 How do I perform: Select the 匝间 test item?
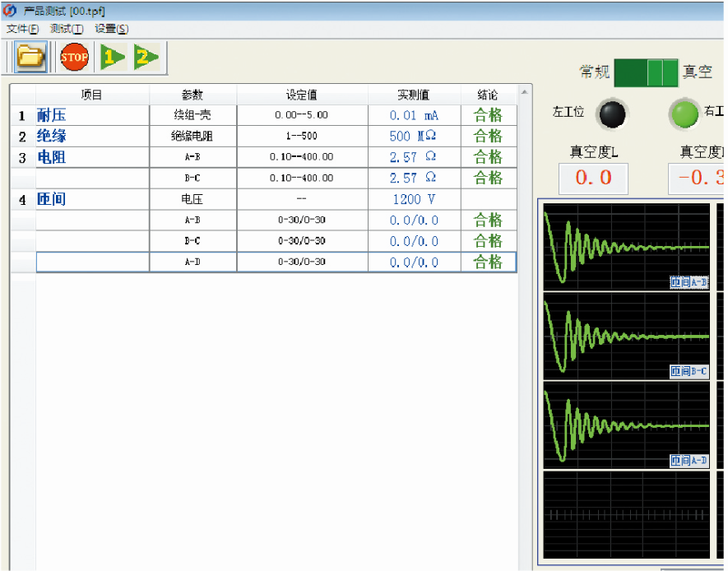click(53, 198)
